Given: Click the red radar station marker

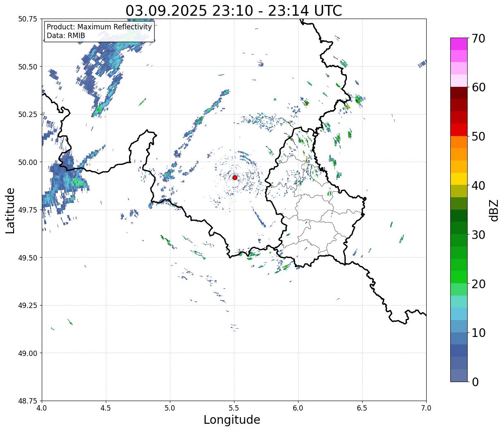Looking at the screenshot, I should pos(234,177).
